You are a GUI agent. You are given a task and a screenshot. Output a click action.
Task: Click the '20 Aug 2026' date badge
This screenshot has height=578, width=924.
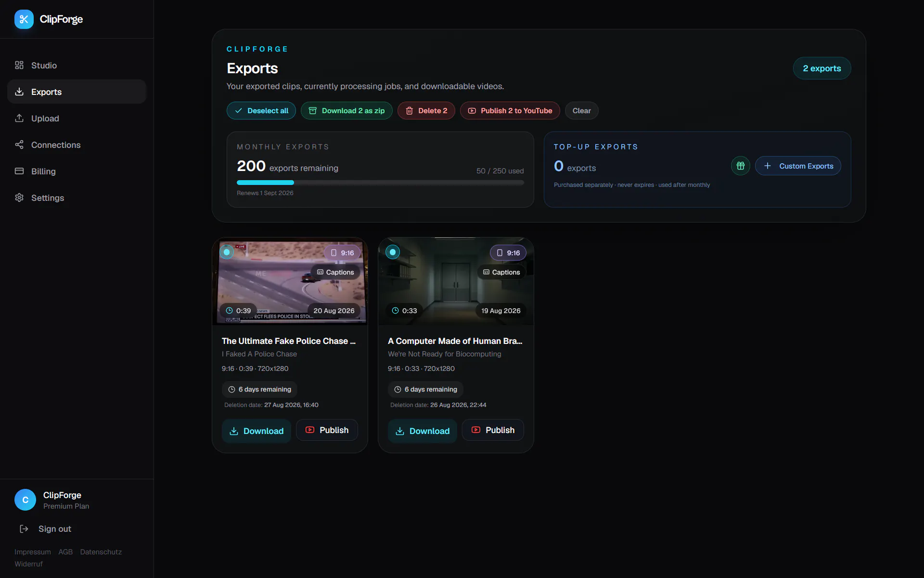[334, 311]
